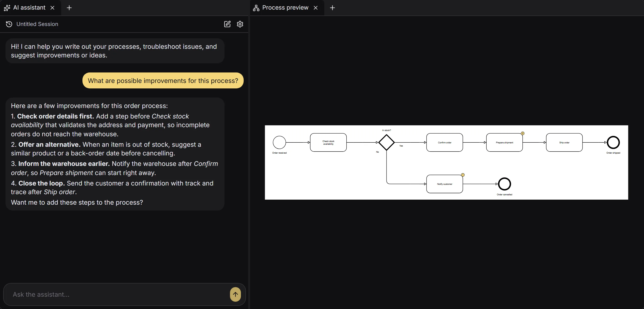Select the Prepare shipment task box
The width and height of the screenshot is (644, 309).
click(x=504, y=142)
